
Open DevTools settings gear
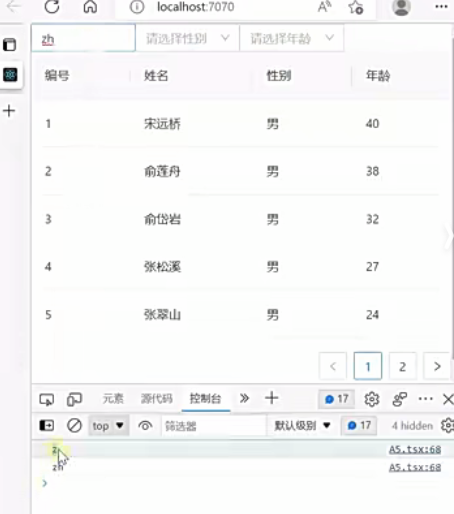coord(372,399)
